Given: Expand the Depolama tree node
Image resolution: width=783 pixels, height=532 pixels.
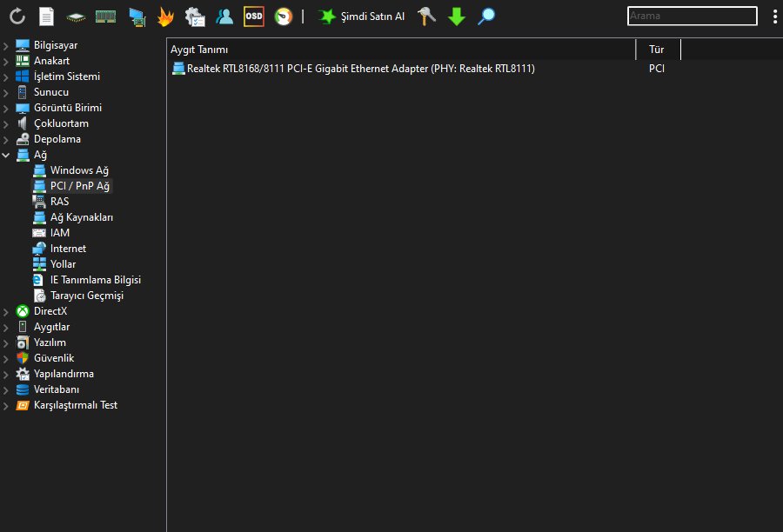Looking at the screenshot, I should click(x=7, y=139).
